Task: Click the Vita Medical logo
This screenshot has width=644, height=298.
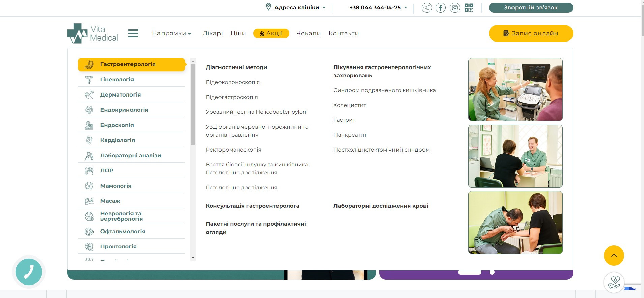Action: [x=93, y=33]
